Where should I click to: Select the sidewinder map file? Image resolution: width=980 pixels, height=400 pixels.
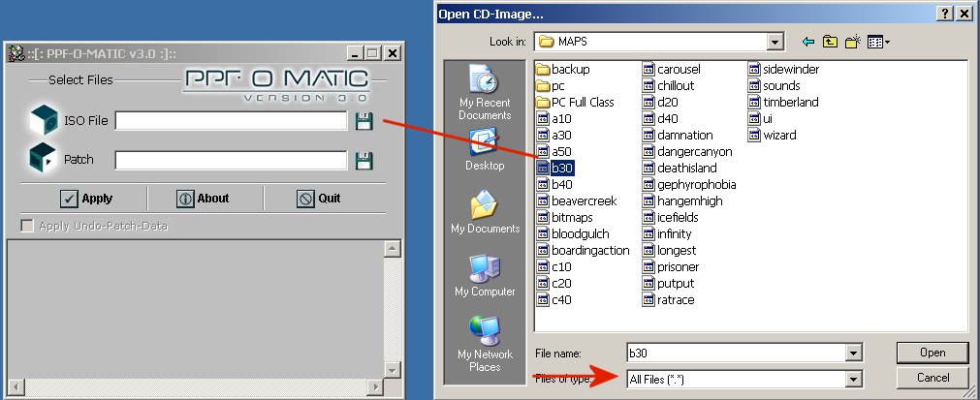[784, 70]
